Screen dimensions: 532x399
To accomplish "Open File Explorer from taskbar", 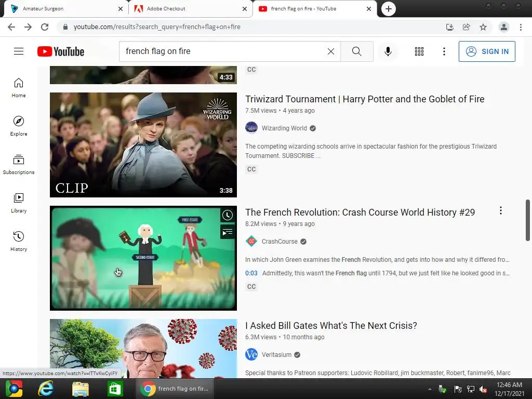I will [x=81, y=389].
